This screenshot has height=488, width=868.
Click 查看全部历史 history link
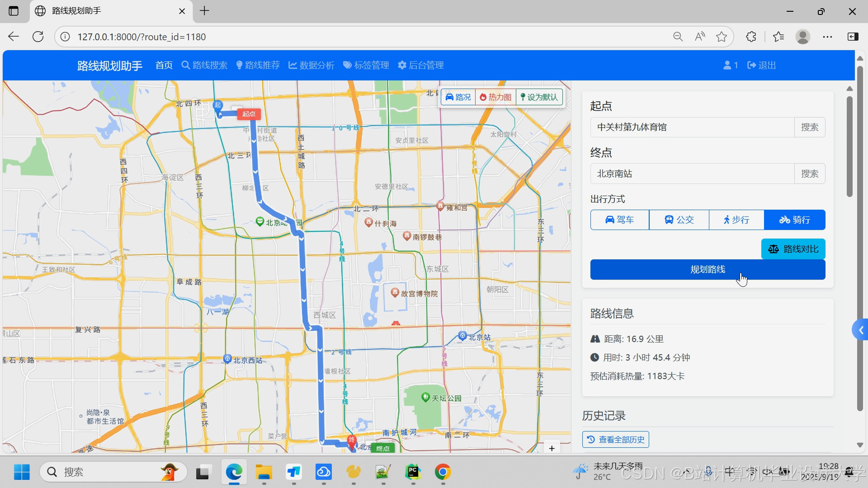coord(615,440)
